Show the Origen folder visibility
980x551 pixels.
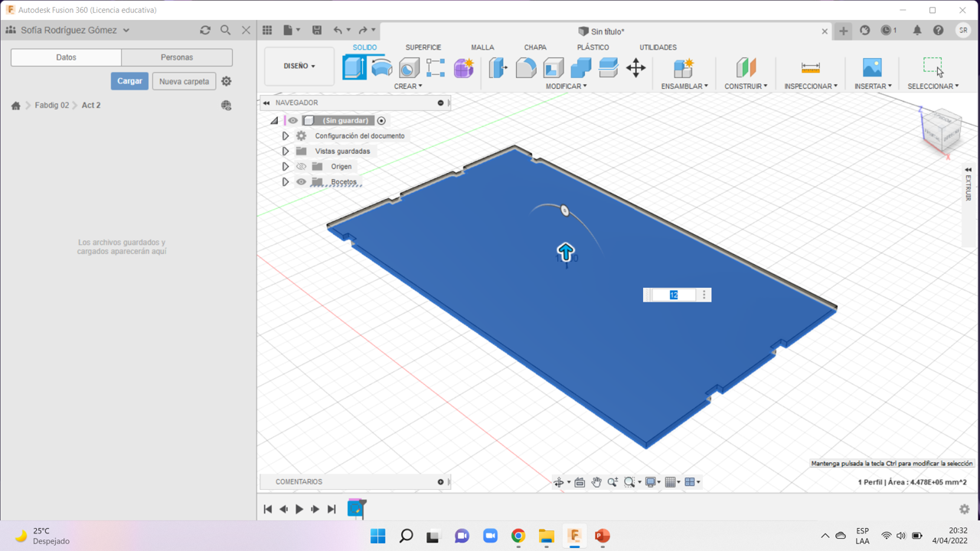301,166
